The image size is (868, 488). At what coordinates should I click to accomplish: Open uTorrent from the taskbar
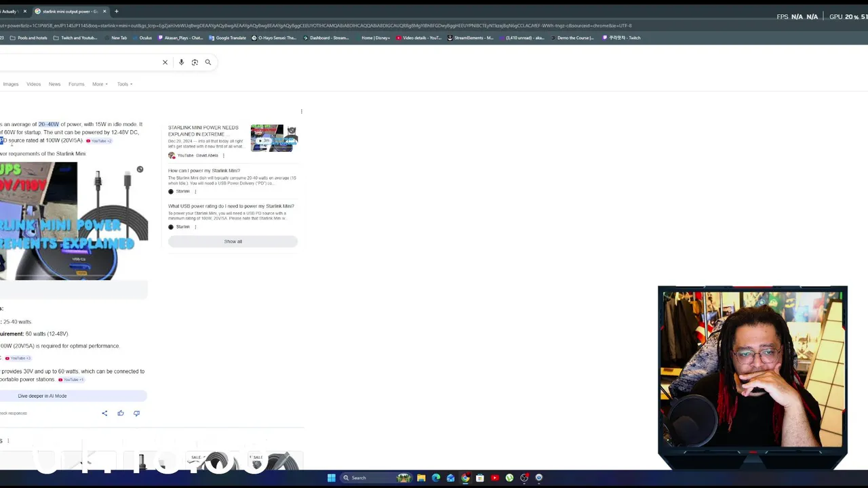pos(509,478)
